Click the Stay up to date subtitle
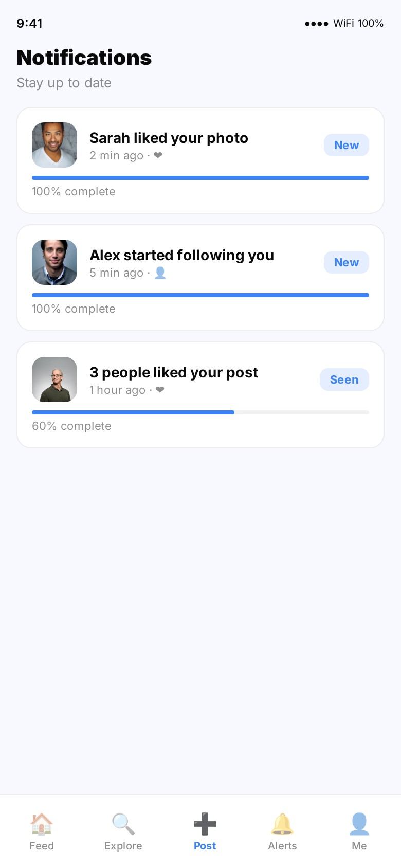 tap(64, 83)
